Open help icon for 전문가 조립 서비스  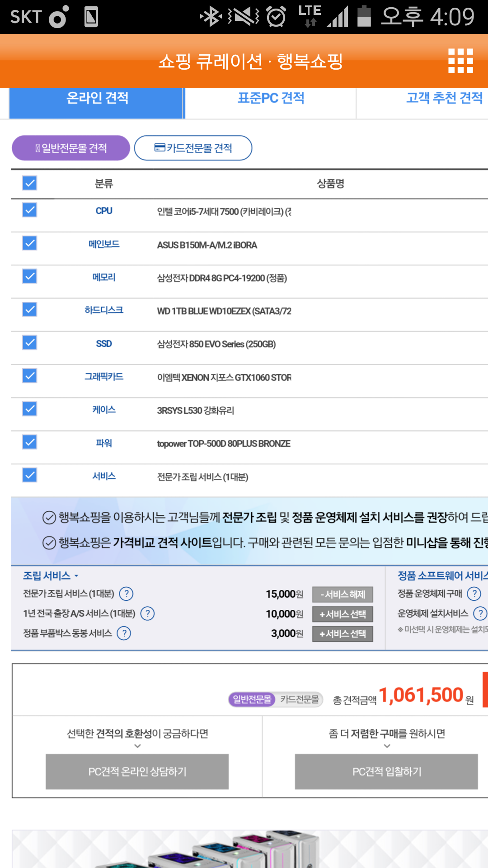(x=127, y=594)
